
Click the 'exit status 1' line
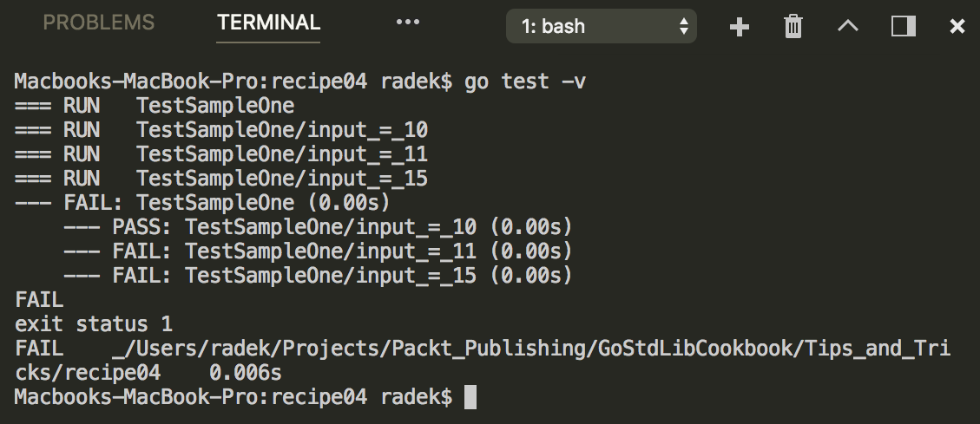(93, 324)
